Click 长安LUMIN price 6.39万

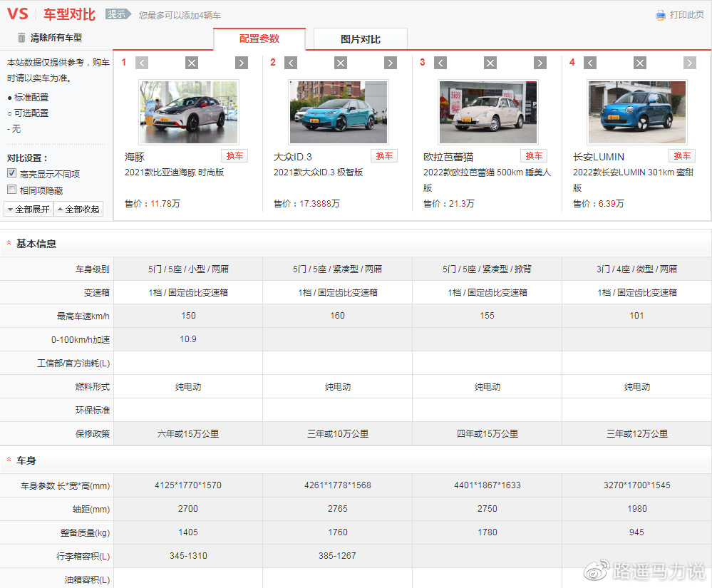(612, 203)
